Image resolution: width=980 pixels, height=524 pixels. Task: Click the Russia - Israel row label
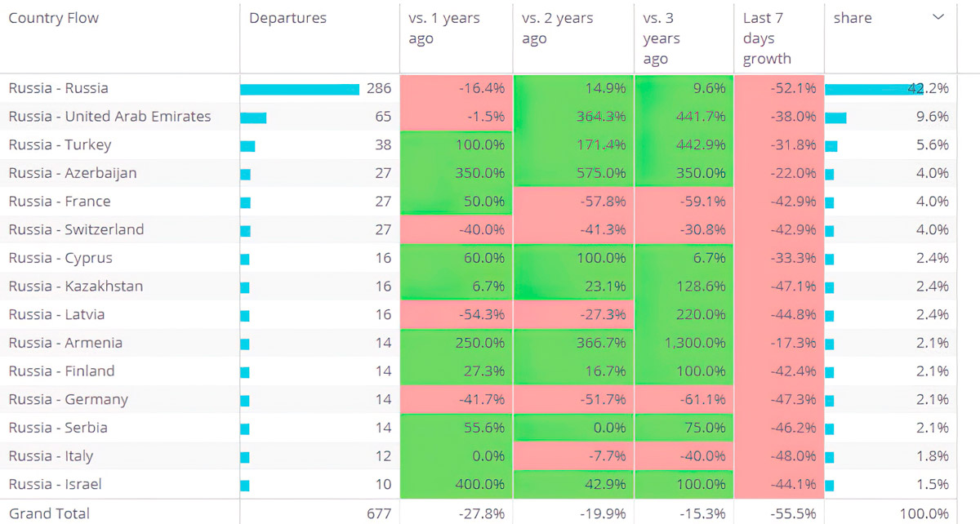56,484
